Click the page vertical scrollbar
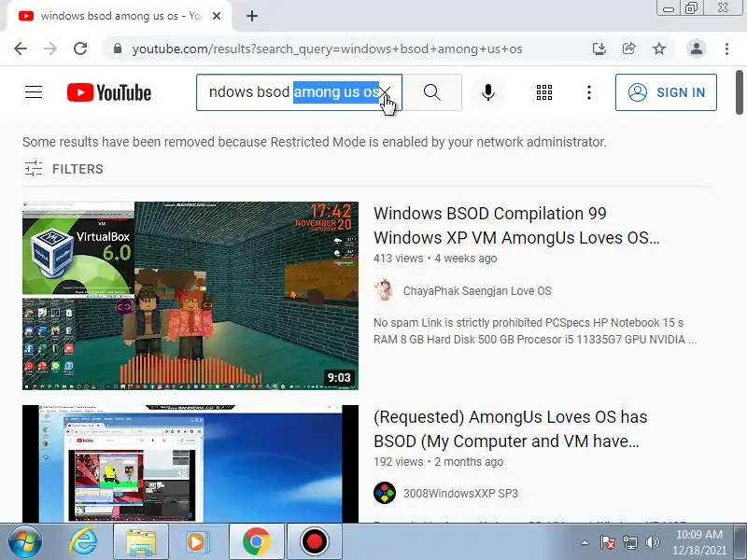Viewport: 747px width, 560px height. click(x=739, y=92)
